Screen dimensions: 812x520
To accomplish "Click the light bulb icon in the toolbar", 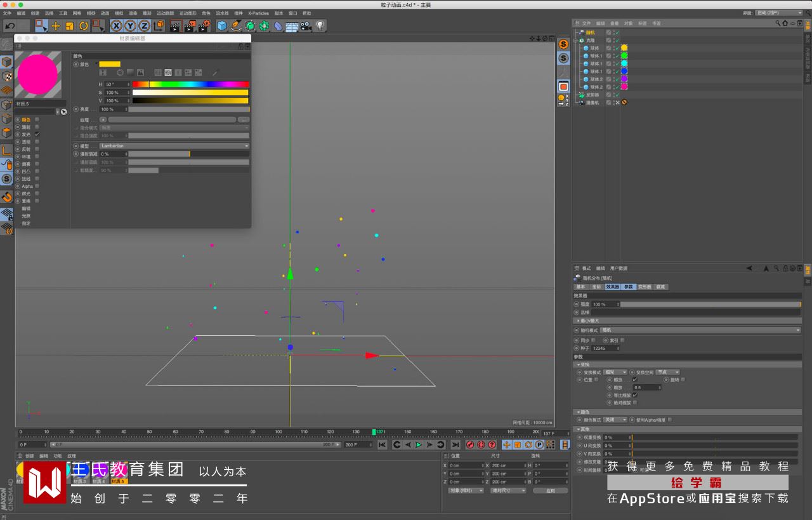I will [x=320, y=26].
